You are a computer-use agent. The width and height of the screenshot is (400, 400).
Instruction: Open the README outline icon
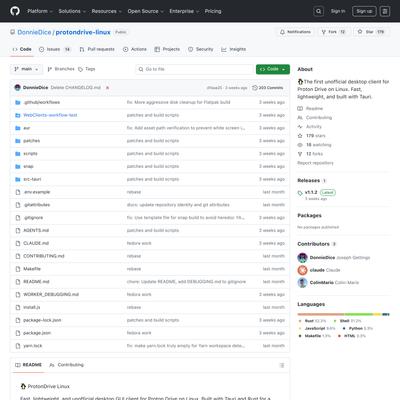tap(282, 365)
